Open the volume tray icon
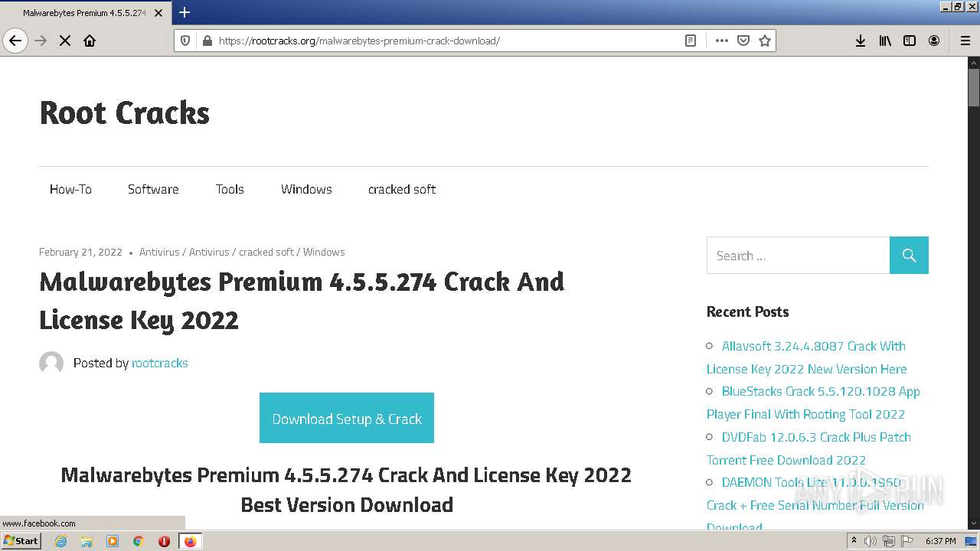The width and height of the screenshot is (980, 551). 871,541
